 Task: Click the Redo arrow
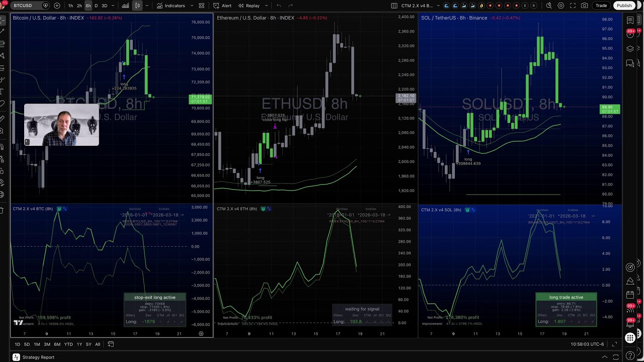pos(291,6)
